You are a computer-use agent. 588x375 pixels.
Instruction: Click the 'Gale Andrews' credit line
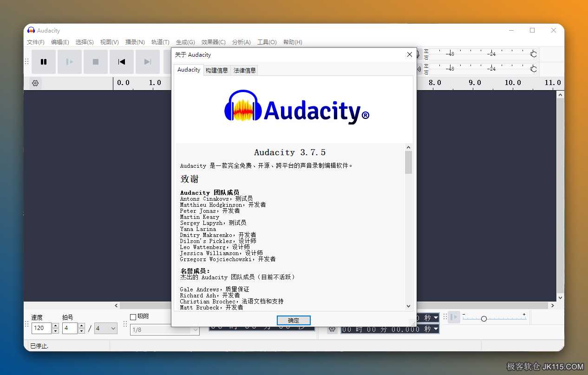pyautogui.click(x=215, y=289)
